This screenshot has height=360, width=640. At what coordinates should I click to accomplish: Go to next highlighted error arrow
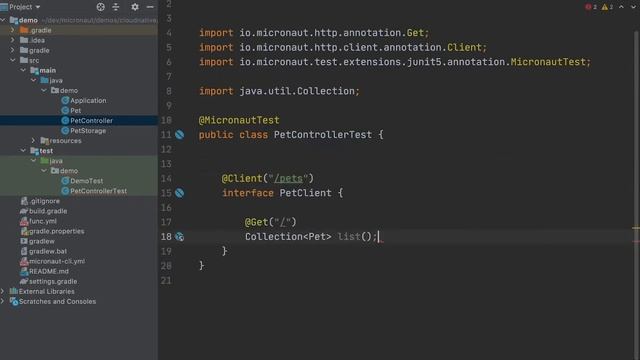633,7
